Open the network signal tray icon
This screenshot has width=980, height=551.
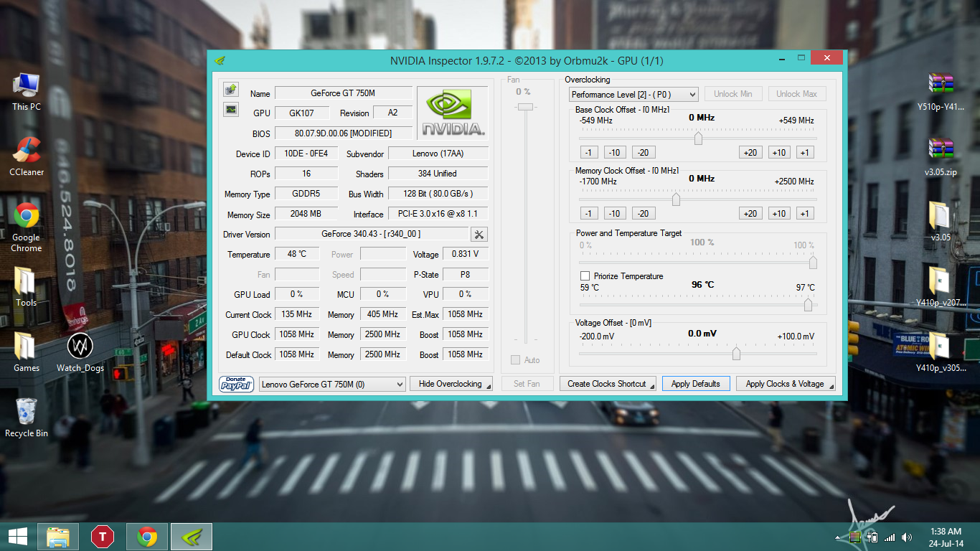[x=890, y=537]
